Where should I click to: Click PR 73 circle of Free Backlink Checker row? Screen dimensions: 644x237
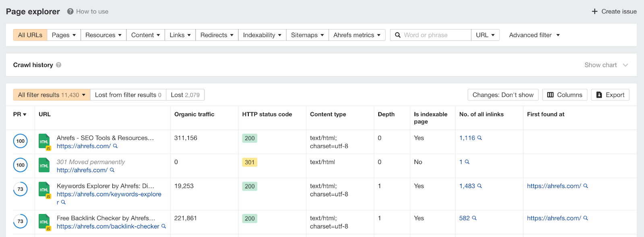click(x=21, y=221)
